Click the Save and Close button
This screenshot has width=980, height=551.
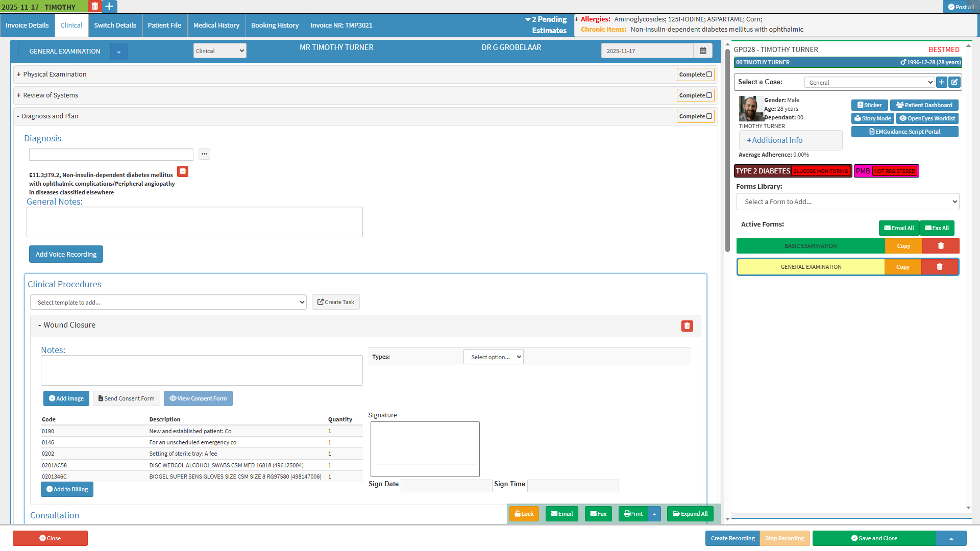point(874,538)
